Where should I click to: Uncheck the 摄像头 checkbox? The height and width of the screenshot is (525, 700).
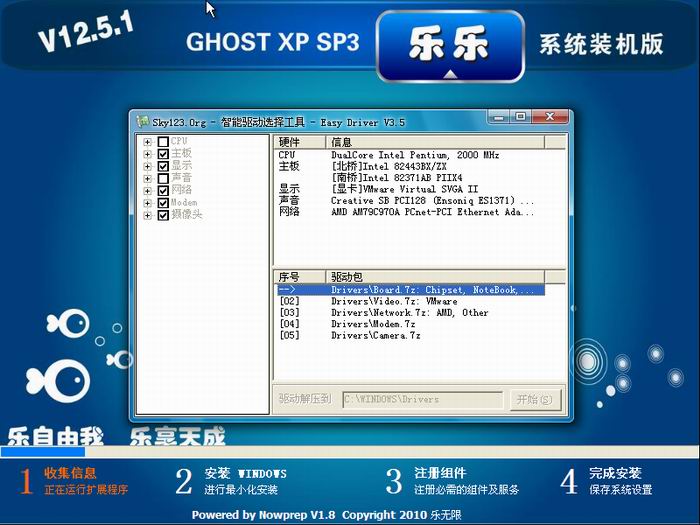click(163, 215)
